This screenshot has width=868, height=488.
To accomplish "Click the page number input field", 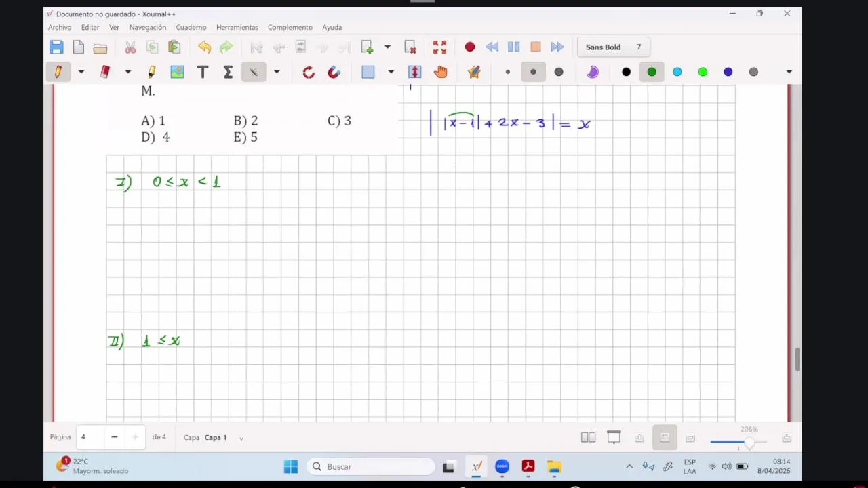I will (x=90, y=437).
